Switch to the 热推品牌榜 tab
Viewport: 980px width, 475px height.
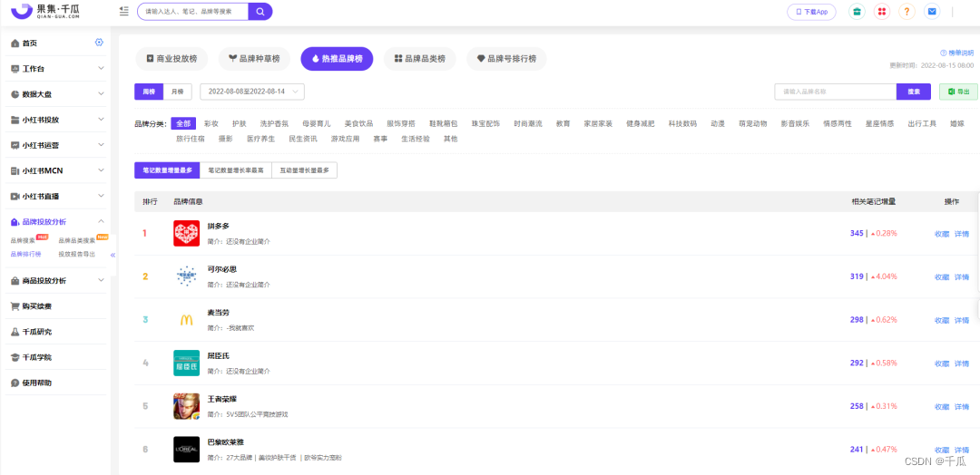(337, 59)
